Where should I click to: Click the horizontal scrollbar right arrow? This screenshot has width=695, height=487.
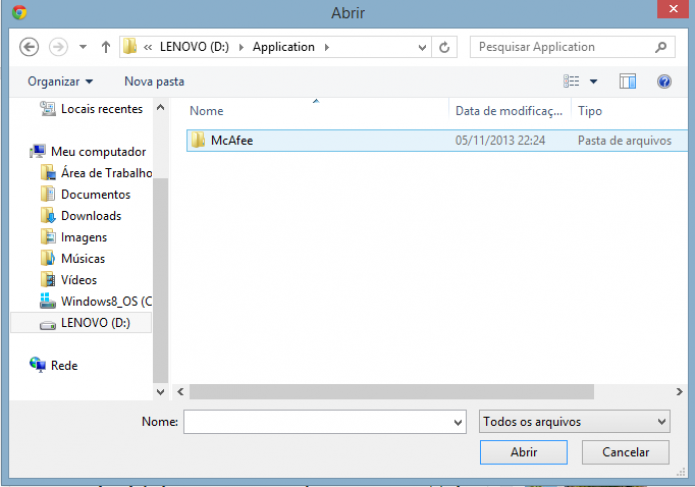[x=679, y=392]
